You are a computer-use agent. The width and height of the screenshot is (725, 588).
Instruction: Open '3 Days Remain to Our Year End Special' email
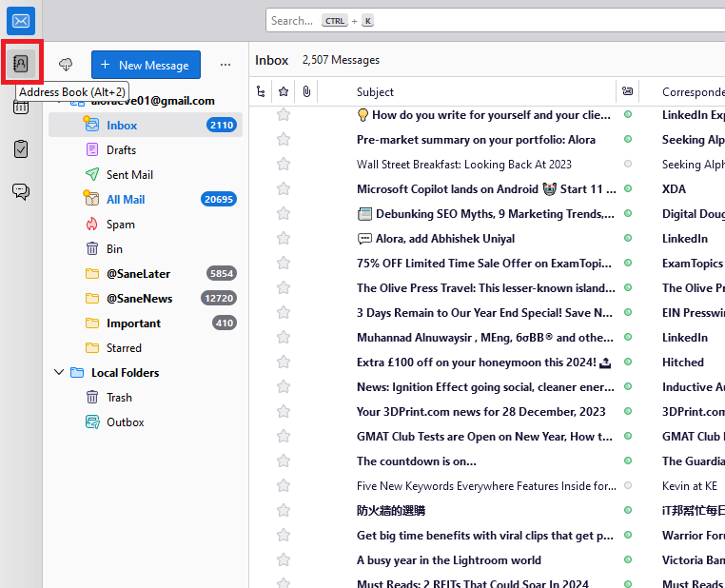click(484, 312)
